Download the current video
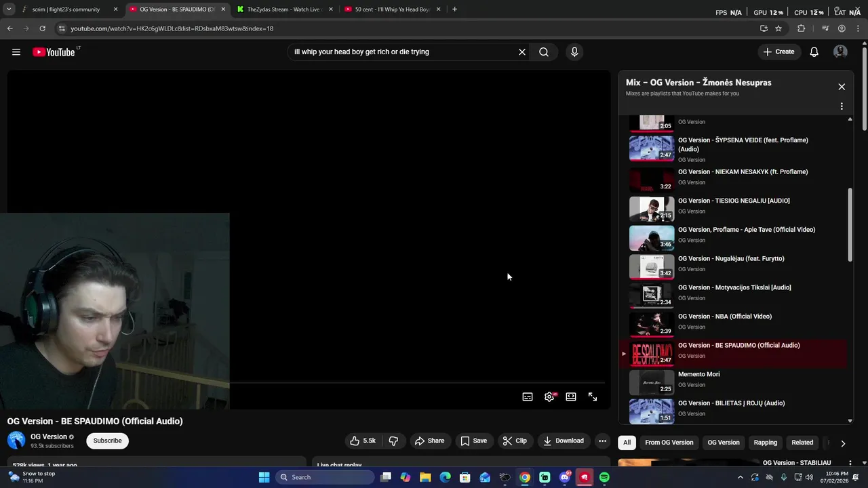The height and width of the screenshot is (488, 868). [564, 441]
